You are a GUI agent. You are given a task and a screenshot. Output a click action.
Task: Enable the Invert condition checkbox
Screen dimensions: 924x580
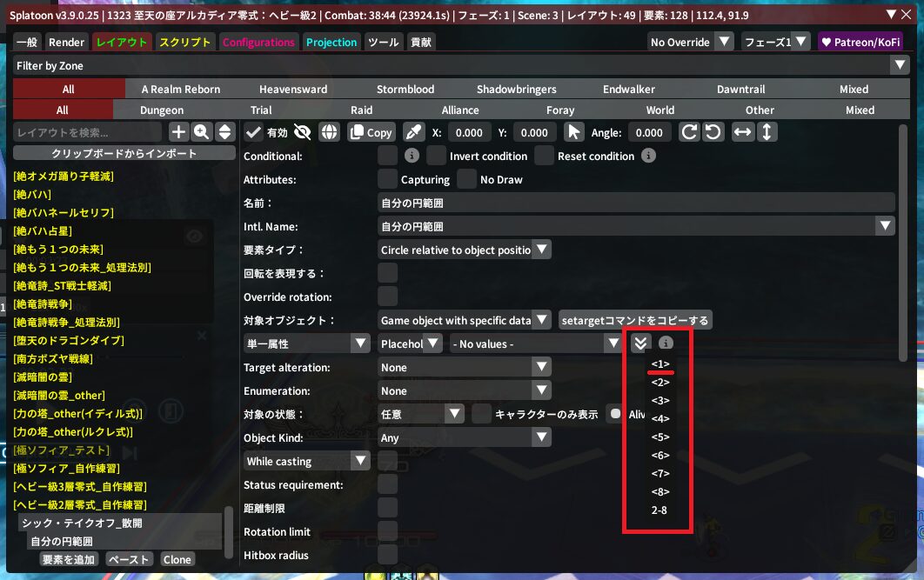click(436, 156)
